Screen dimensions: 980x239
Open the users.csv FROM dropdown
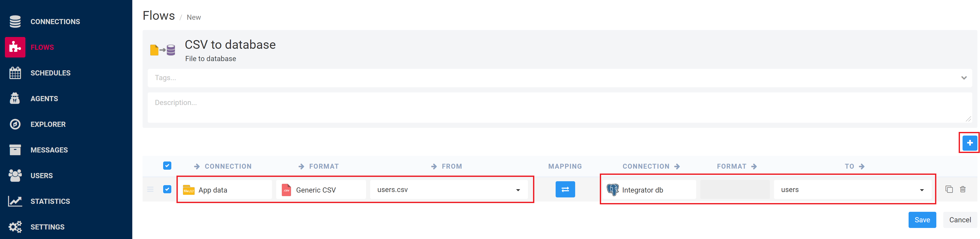[x=517, y=190]
